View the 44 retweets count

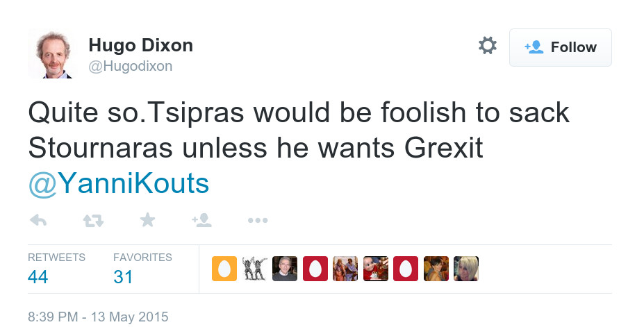[38, 277]
